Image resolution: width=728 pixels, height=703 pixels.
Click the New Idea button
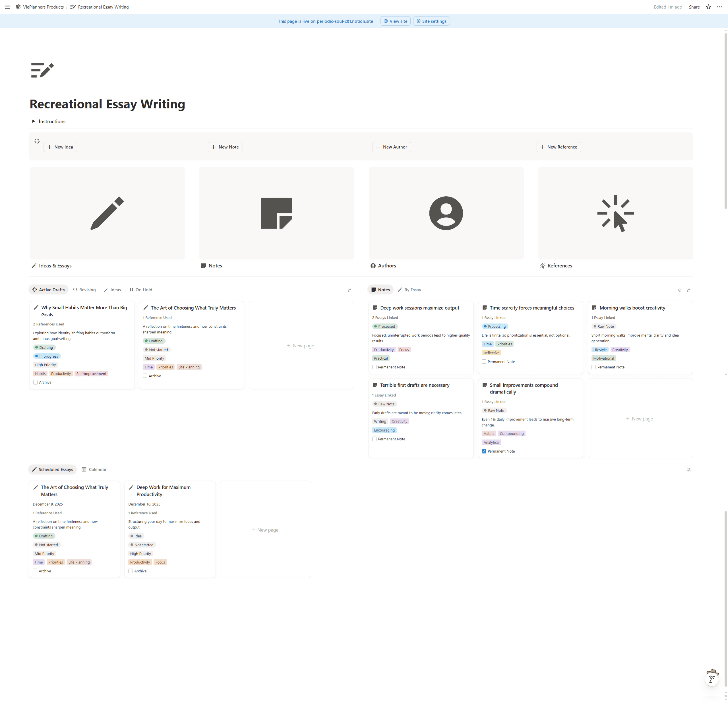point(60,147)
